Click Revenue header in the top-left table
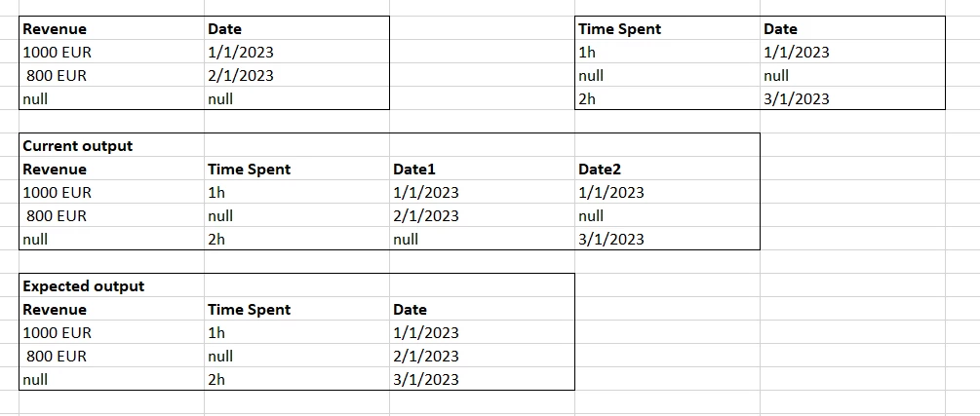980x416 pixels. point(111,28)
